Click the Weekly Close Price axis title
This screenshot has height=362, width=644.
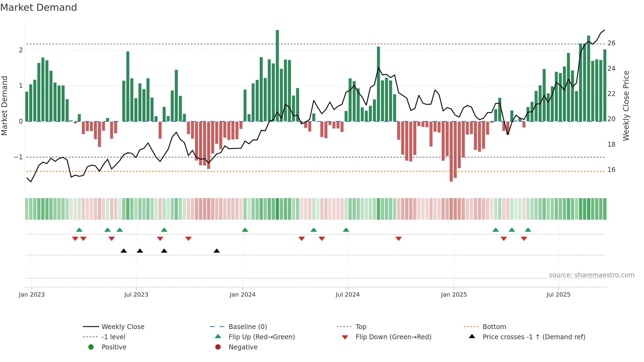[x=626, y=106]
